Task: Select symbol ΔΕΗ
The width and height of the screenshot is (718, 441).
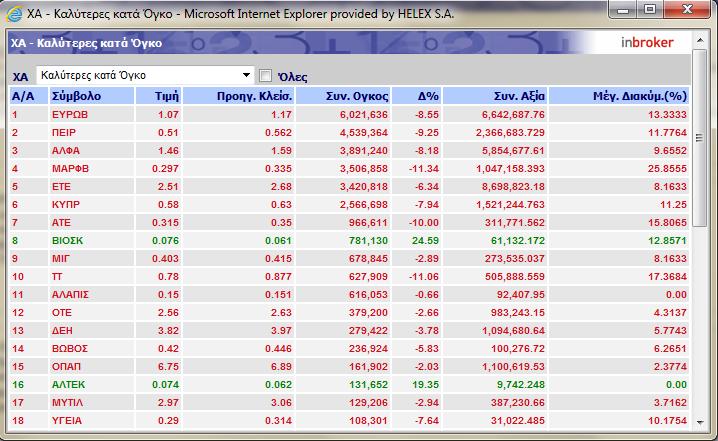Action: [62, 331]
